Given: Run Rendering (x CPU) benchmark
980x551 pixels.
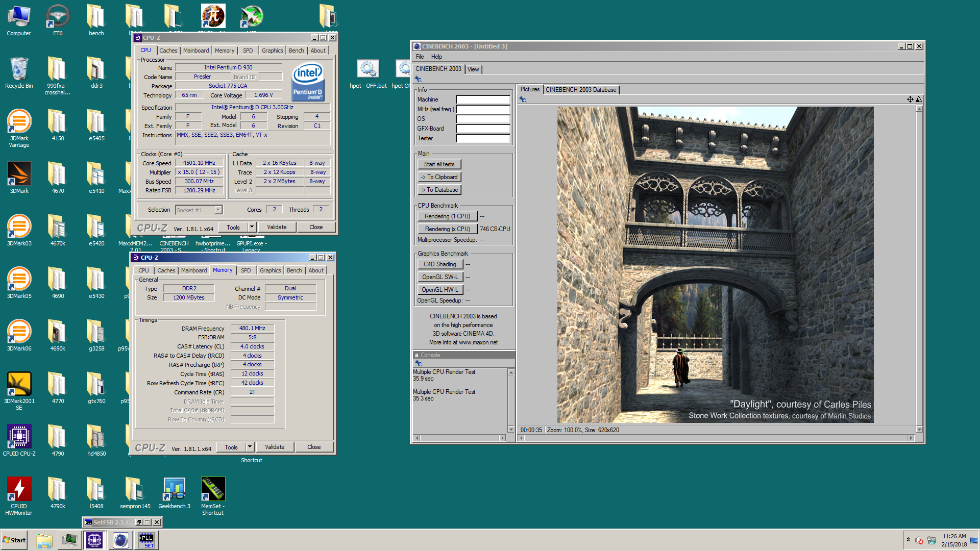Looking at the screenshot, I should point(447,229).
